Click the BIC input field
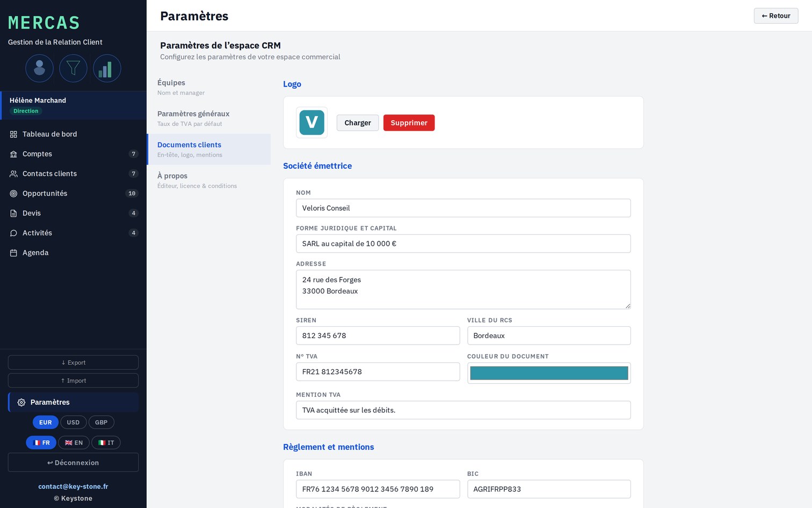 click(x=549, y=489)
